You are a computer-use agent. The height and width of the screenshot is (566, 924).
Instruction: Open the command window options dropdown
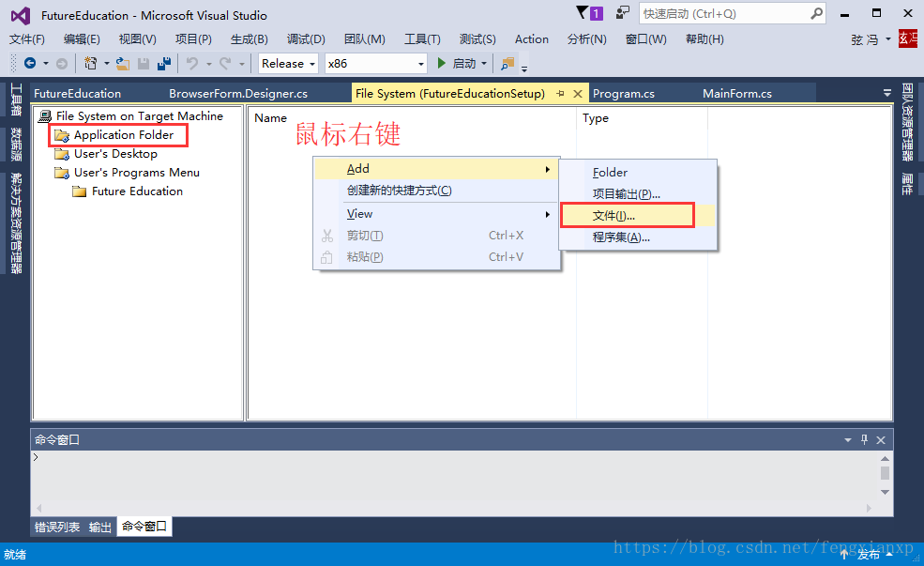click(848, 440)
